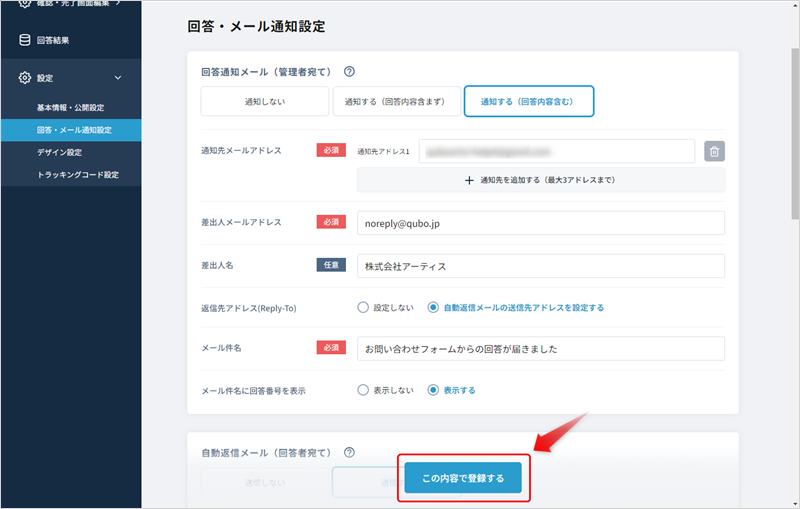800x509 pixels.
Task: Select 設定しない for Reply-To address
Action: pos(363,307)
